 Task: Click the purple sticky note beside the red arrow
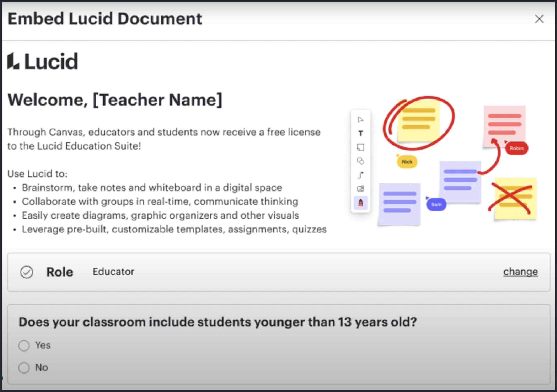tap(460, 182)
